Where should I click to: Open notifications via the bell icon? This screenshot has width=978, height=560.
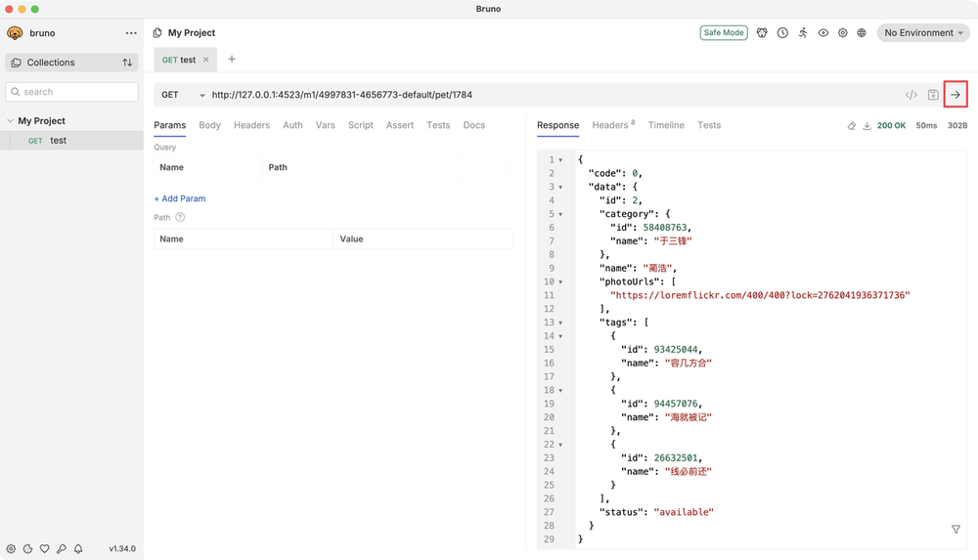tap(78, 549)
